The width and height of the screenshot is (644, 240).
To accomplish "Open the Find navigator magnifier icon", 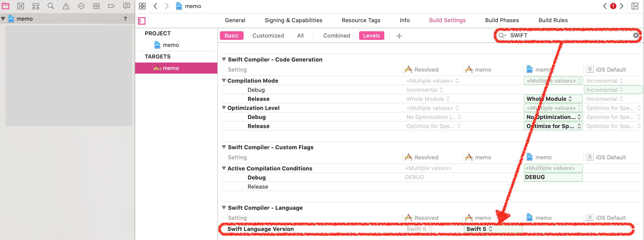I will pyautogui.click(x=51, y=6).
